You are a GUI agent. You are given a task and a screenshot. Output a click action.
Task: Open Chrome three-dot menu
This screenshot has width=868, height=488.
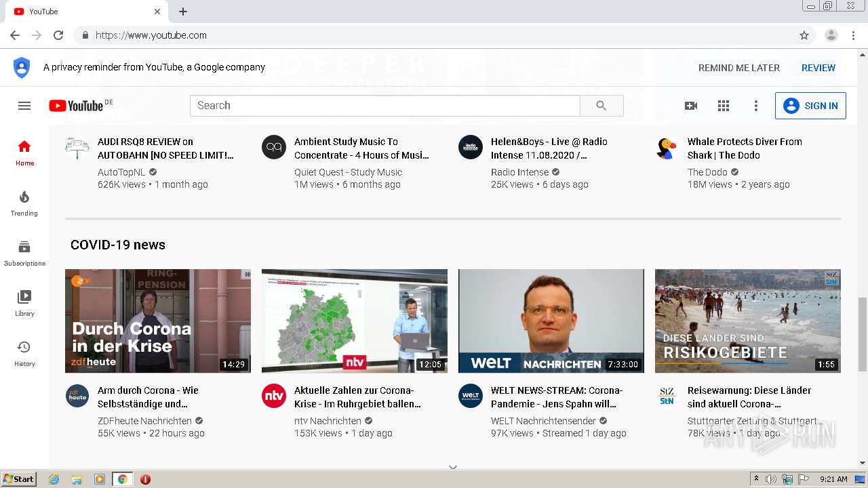[x=854, y=35]
